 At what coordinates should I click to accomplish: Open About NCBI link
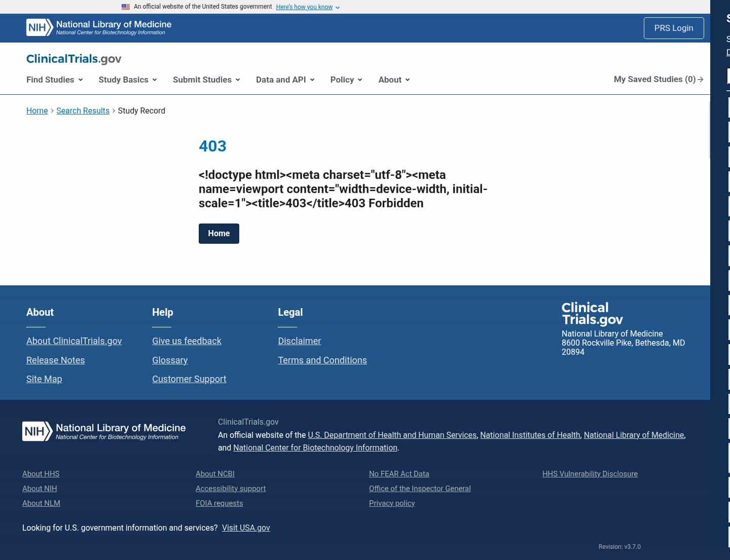click(215, 474)
